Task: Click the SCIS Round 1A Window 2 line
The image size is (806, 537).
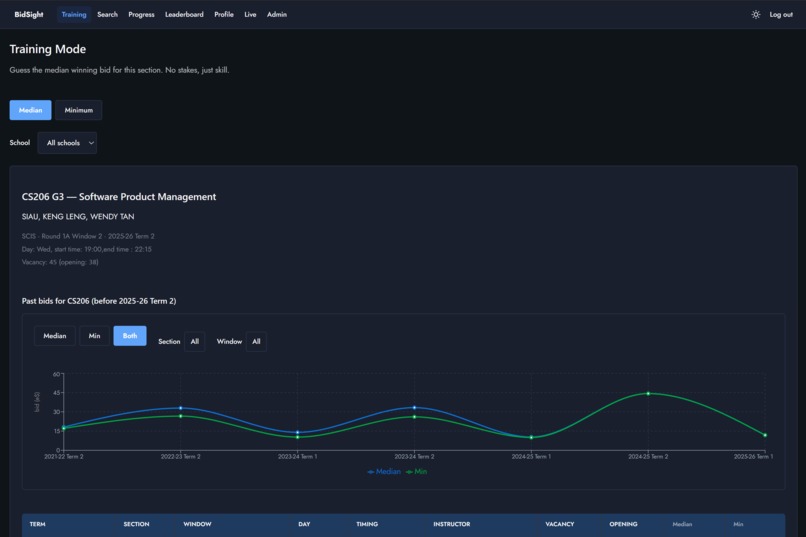Action: (x=88, y=236)
